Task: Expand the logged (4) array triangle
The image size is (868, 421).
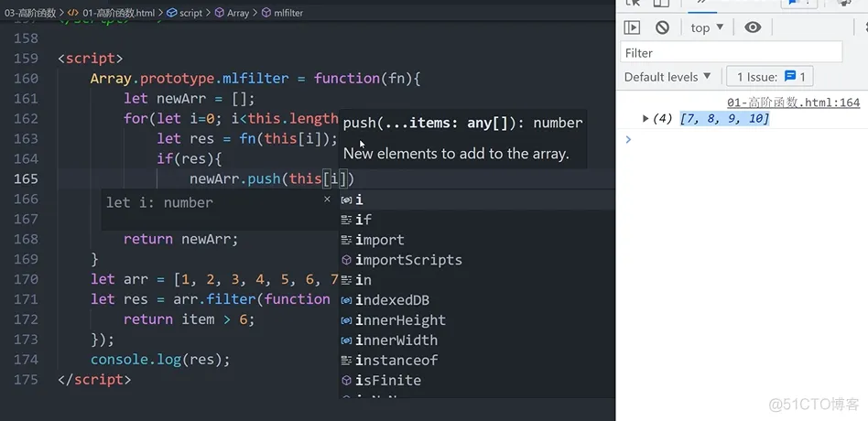Action: [646, 118]
